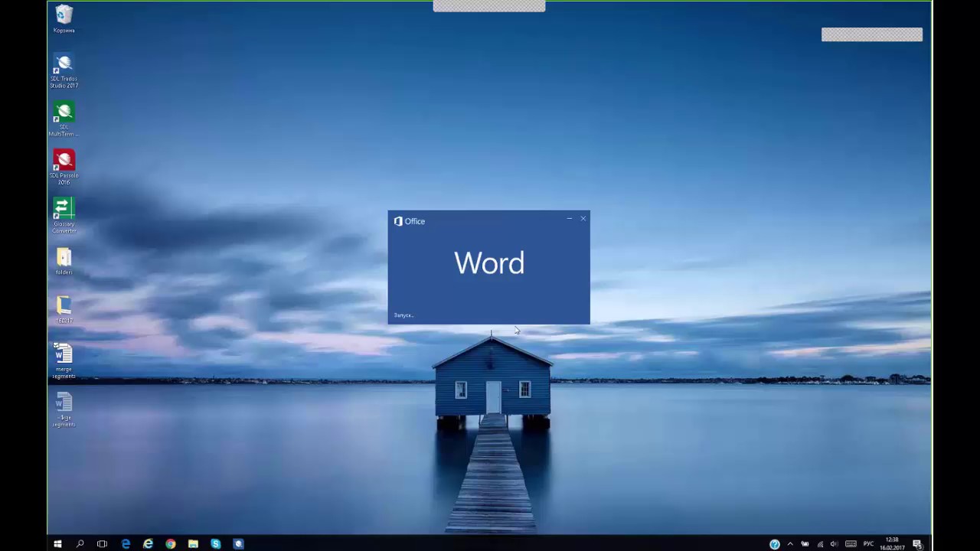The width and height of the screenshot is (980, 551).
Task: Launch Google Chrome from taskbar
Action: point(171,544)
